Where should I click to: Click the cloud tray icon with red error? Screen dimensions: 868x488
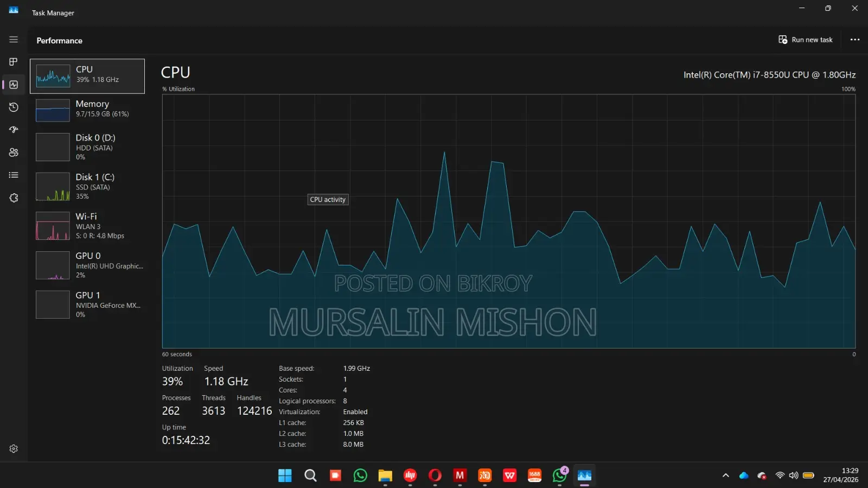click(762, 476)
